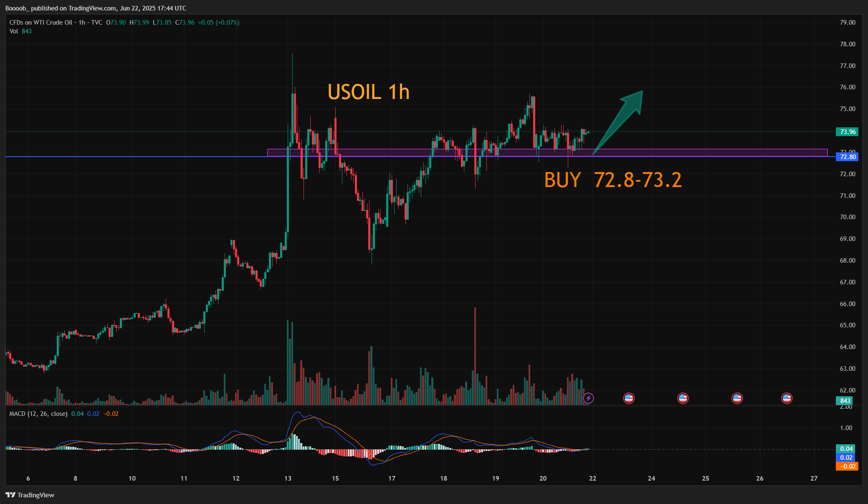
Task: Click date label 6 on time axis
Action: 28,479
